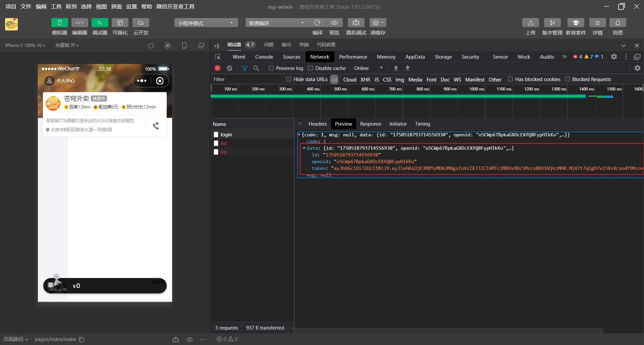Start real device debugging (真机调试)
644x345 pixels.
click(x=356, y=23)
